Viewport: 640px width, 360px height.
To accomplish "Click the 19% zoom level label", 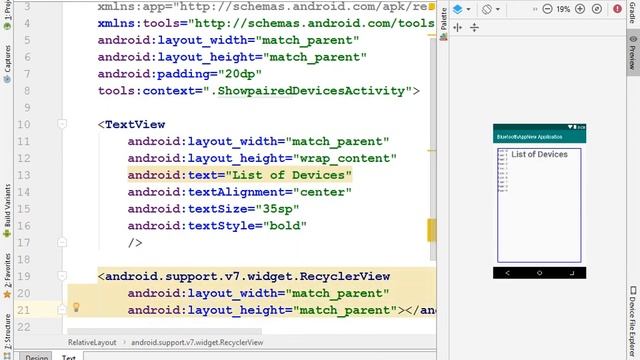I will (x=563, y=9).
